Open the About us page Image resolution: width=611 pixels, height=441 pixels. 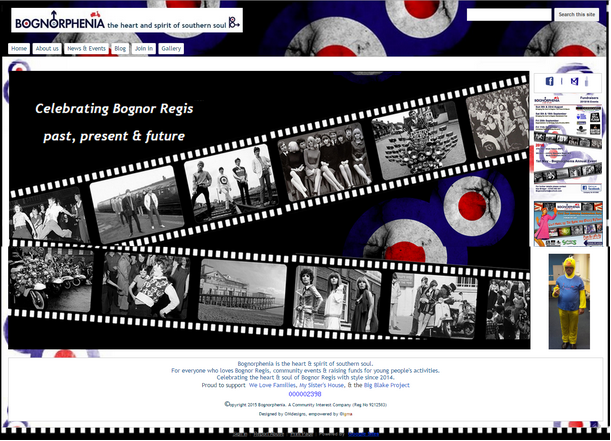47,48
